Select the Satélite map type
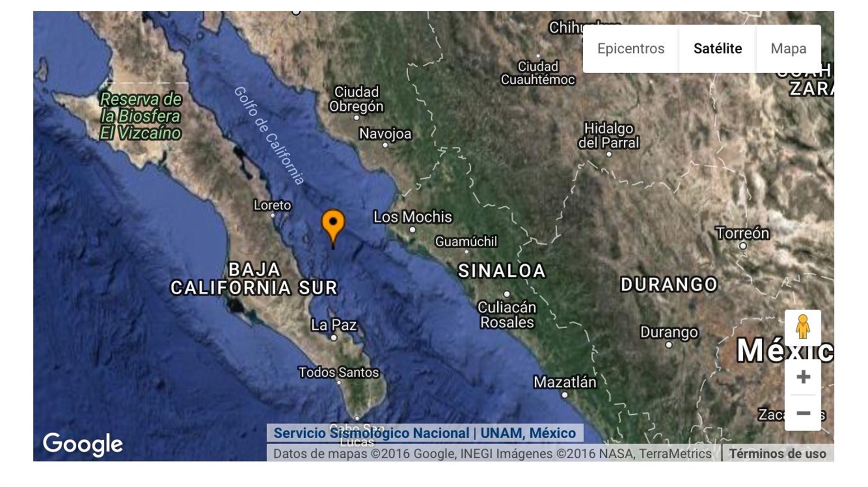The width and height of the screenshot is (868, 488). [x=717, y=48]
